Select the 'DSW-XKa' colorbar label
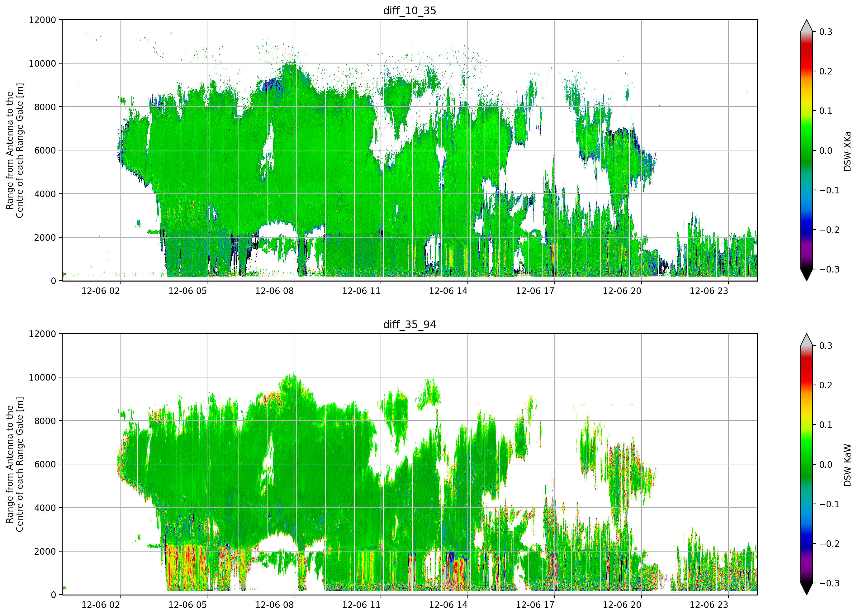Viewport: 858px width, 616px height. click(847, 151)
